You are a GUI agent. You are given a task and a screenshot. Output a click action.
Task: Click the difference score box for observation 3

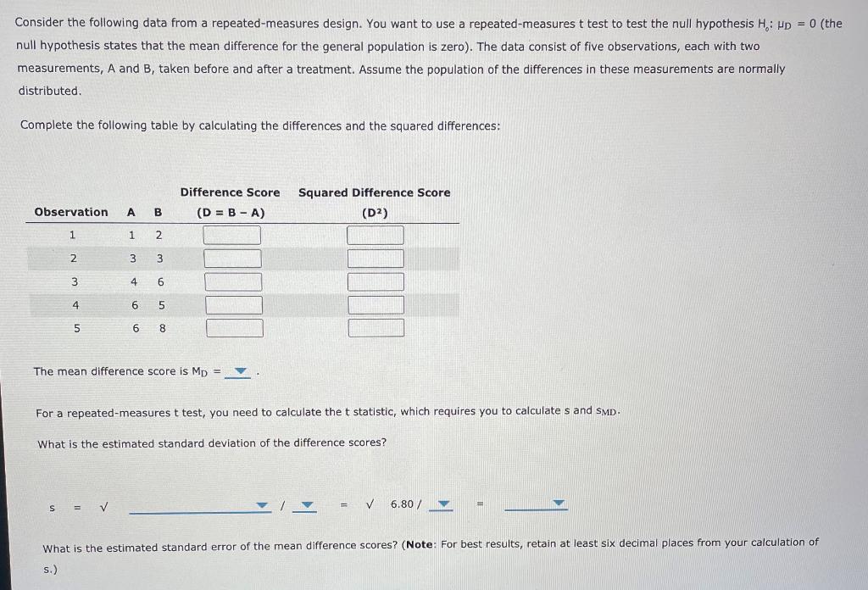tap(234, 281)
